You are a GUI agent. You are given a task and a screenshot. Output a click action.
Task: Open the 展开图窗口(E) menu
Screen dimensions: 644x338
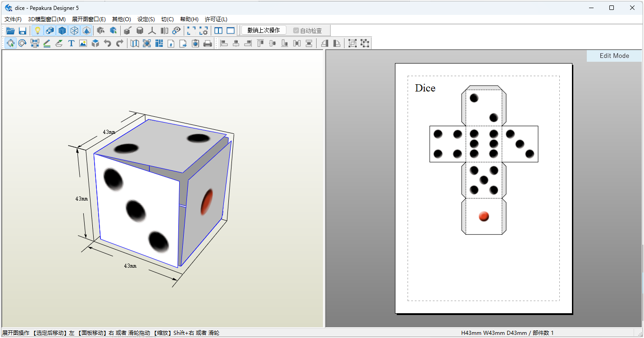(89, 19)
